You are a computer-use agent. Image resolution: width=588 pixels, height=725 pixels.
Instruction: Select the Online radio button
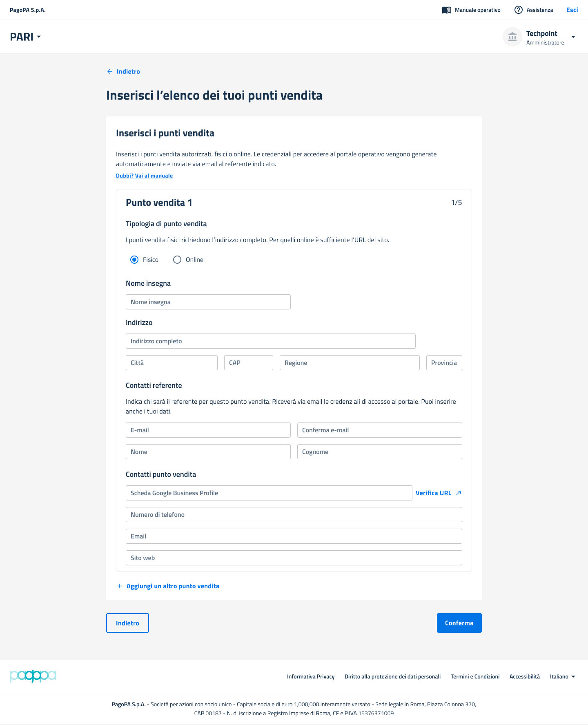(x=177, y=260)
